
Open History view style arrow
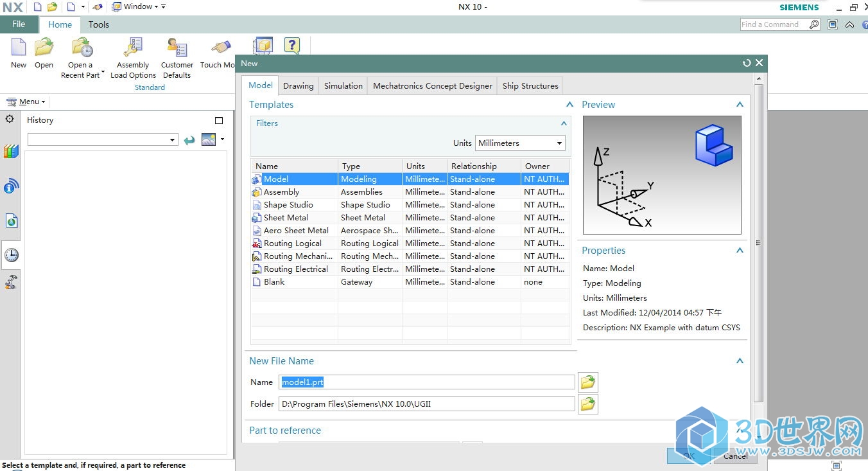coord(222,139)
